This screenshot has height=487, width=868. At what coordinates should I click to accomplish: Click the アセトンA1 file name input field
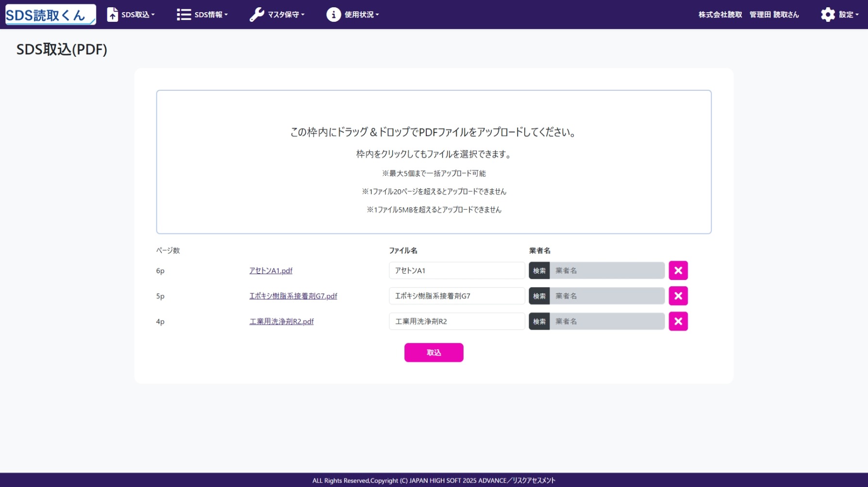[x=456, y=271]
